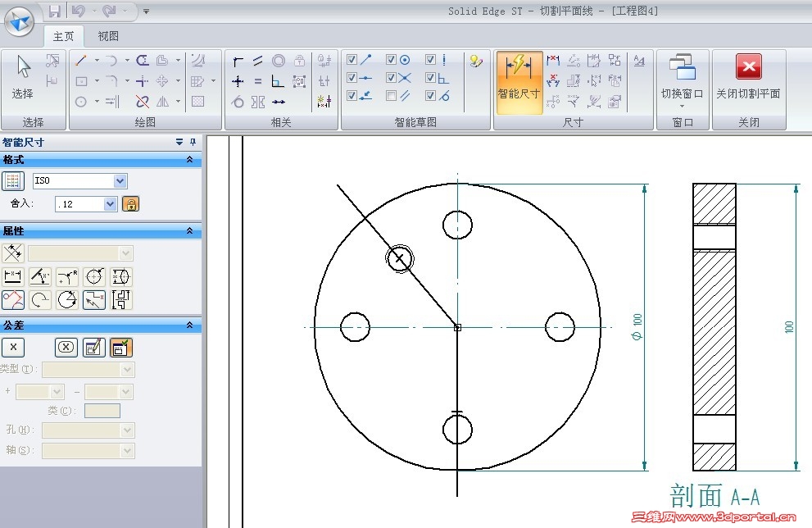Viewport: 812px width, 528px height.
Task: Open the Solid Edge application menu orb
Action: pyautogui.click(x=20, y=22)
